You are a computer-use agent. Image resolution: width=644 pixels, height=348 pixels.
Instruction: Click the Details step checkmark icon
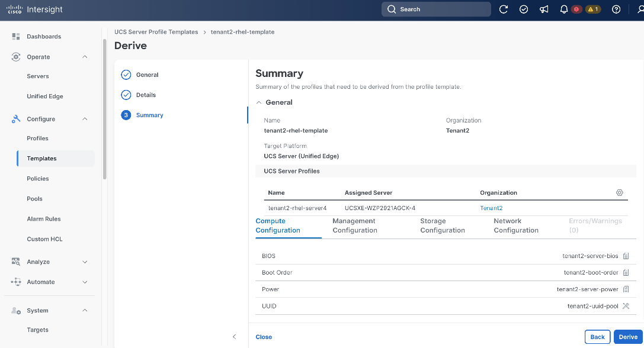tap(126, 95)
